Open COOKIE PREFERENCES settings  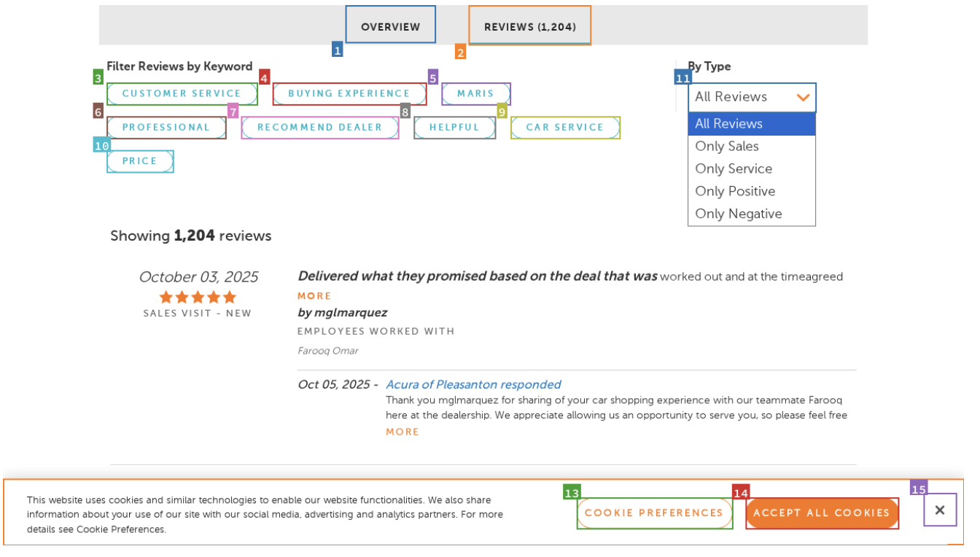[x=654, y=513]
